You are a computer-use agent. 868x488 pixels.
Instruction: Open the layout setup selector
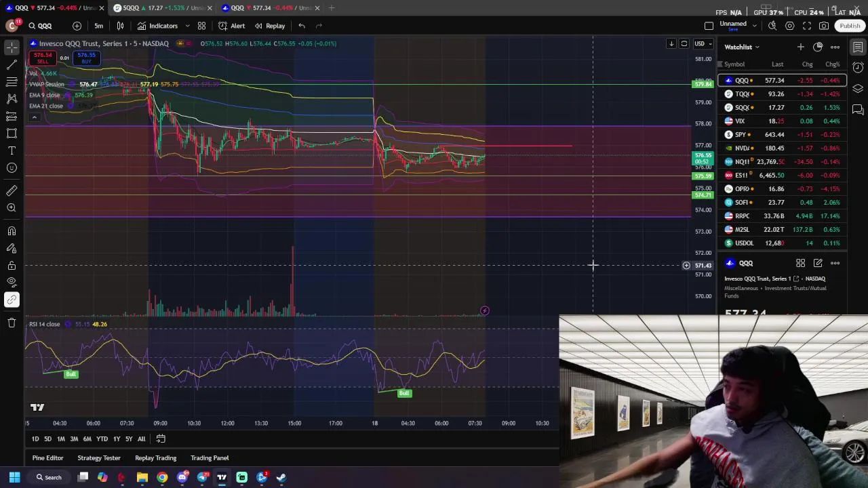click(x=709, y=26)
